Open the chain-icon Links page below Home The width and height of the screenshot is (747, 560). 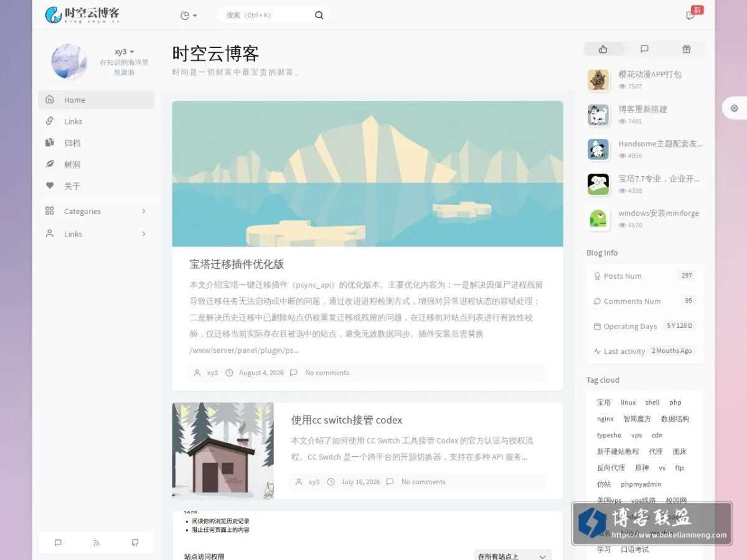[x=96, y=121]
